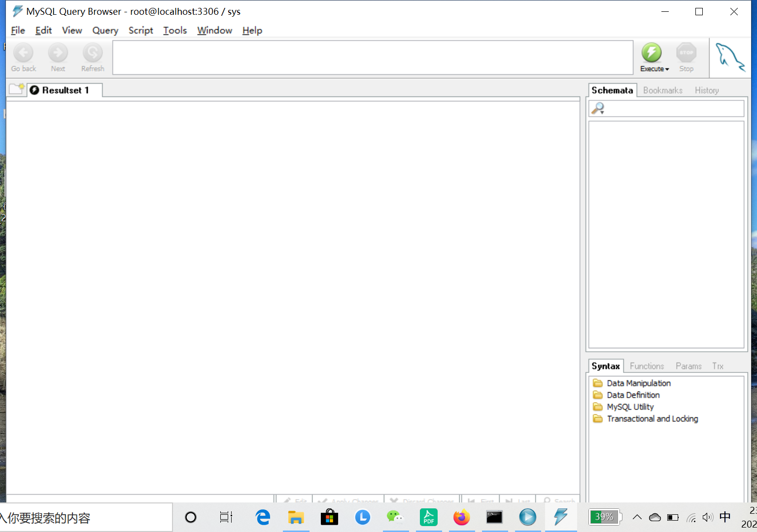Click the Go back arrow icon
757x532 pixels.
(23, 52)
